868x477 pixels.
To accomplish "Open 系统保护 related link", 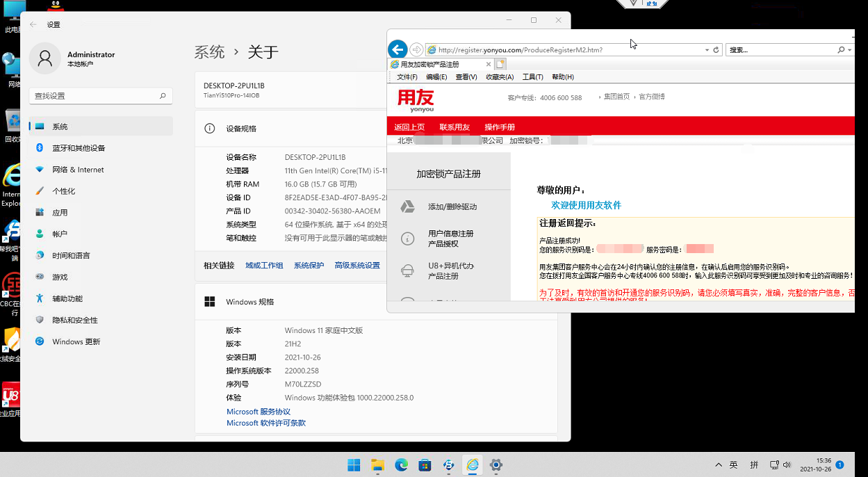I will pyautogui.click(x=309, y=266).
